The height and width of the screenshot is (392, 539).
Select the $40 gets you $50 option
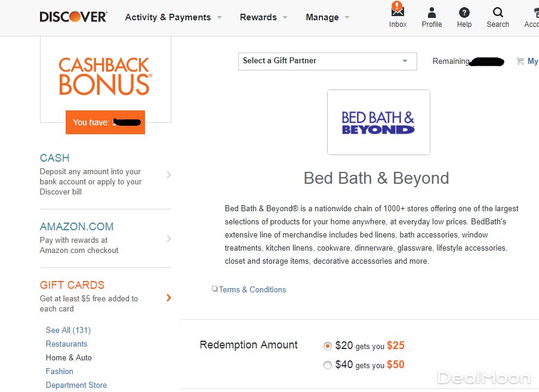tap(327, 365)
